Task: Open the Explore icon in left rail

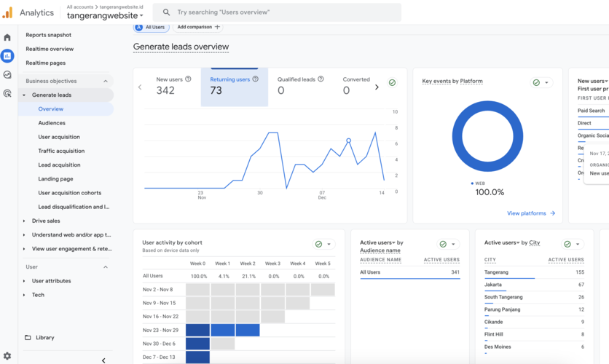Action: pyautogui.click(x=7, y=75)
